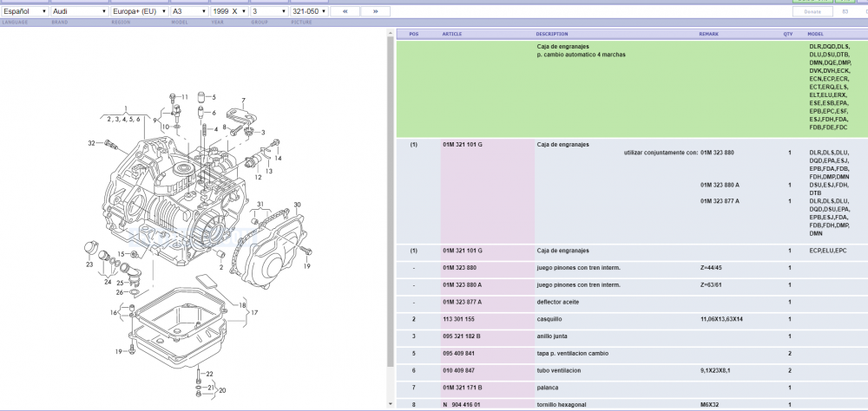Click callout number 21 in diagram
Screen dimensions: 868x411
pyautogui.click(x=210, y=388)
